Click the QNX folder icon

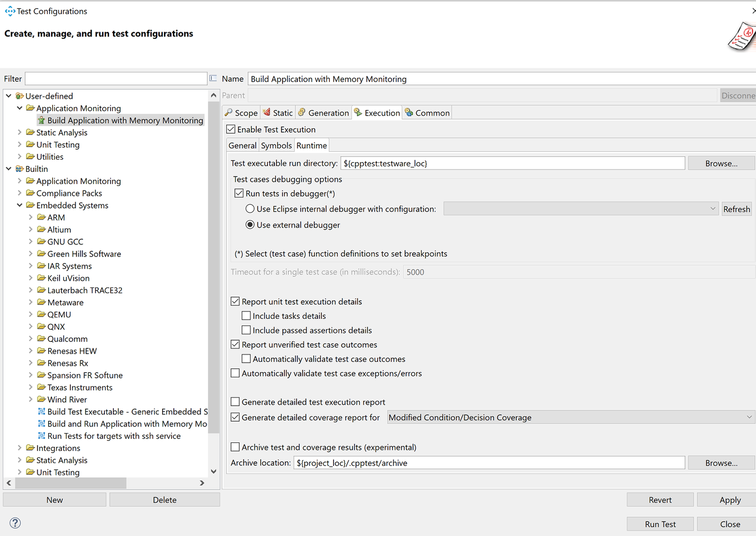click(42, 326)
